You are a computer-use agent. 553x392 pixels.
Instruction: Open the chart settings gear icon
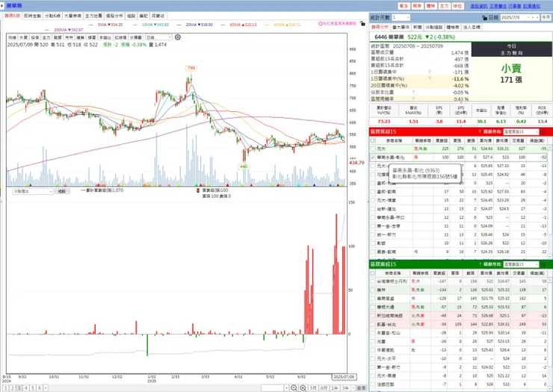[178, 37]
